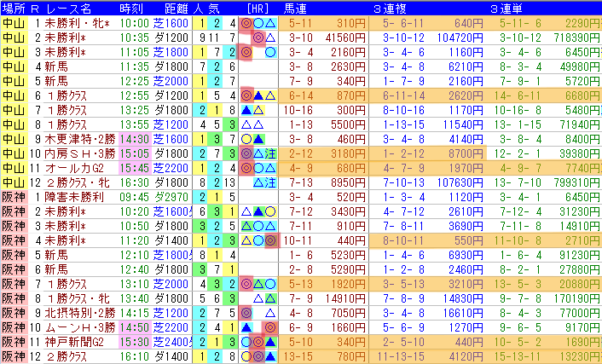Image resolution: width=602 pixels, height=364 pixels.
Task: Click the 阪神 venue cell for race 7
Action: point(14,284)
